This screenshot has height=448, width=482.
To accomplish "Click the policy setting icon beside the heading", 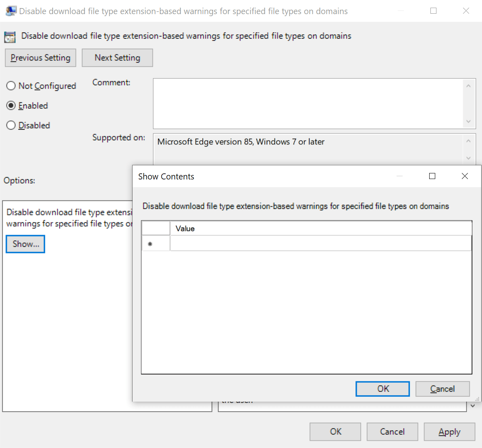I will (10, 37).
